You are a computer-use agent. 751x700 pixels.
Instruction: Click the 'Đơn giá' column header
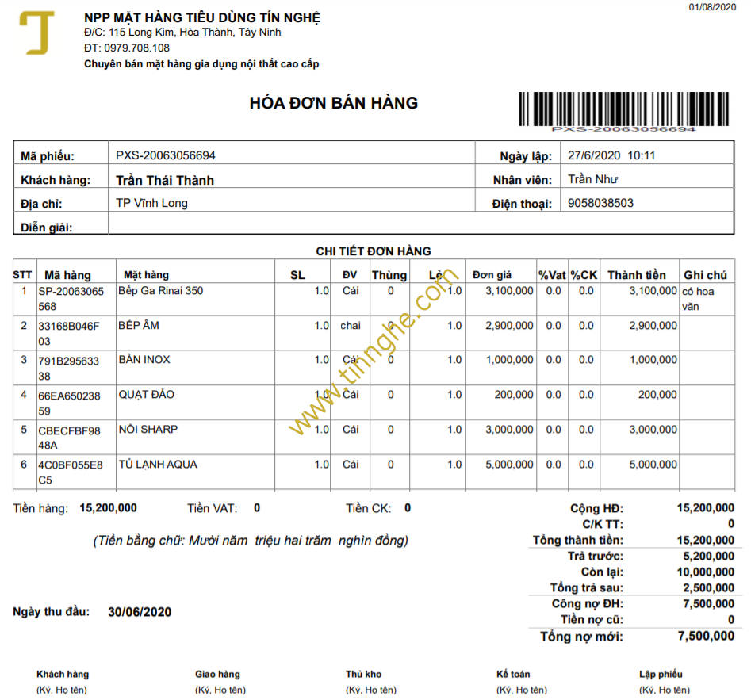tap(492, 275)
